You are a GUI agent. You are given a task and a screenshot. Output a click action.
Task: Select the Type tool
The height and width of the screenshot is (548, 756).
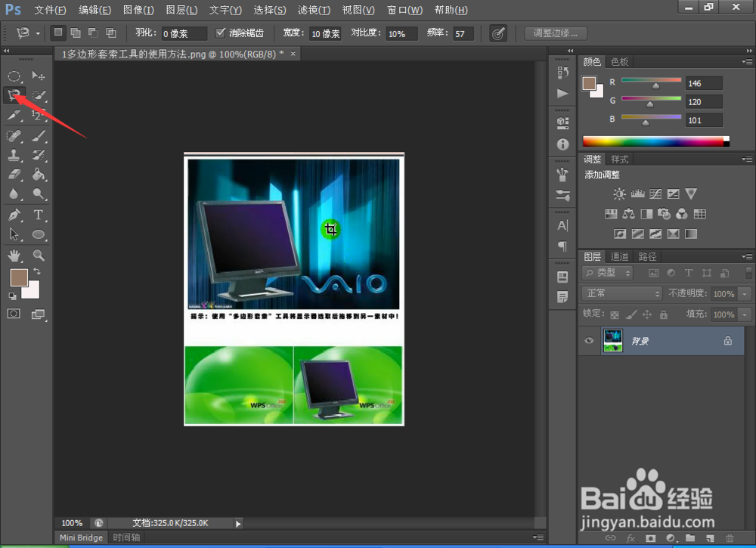point(39,215)
